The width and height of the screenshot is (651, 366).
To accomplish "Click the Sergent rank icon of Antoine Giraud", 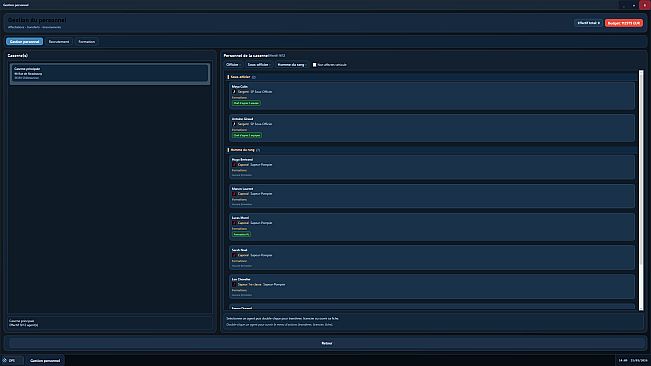I will 234,124.
